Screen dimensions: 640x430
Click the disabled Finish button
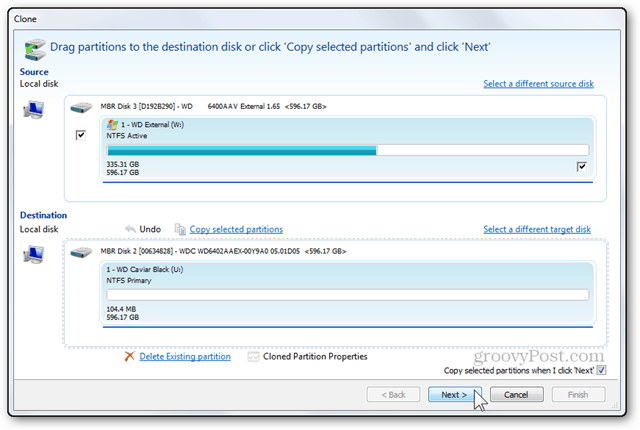point(578,395)
